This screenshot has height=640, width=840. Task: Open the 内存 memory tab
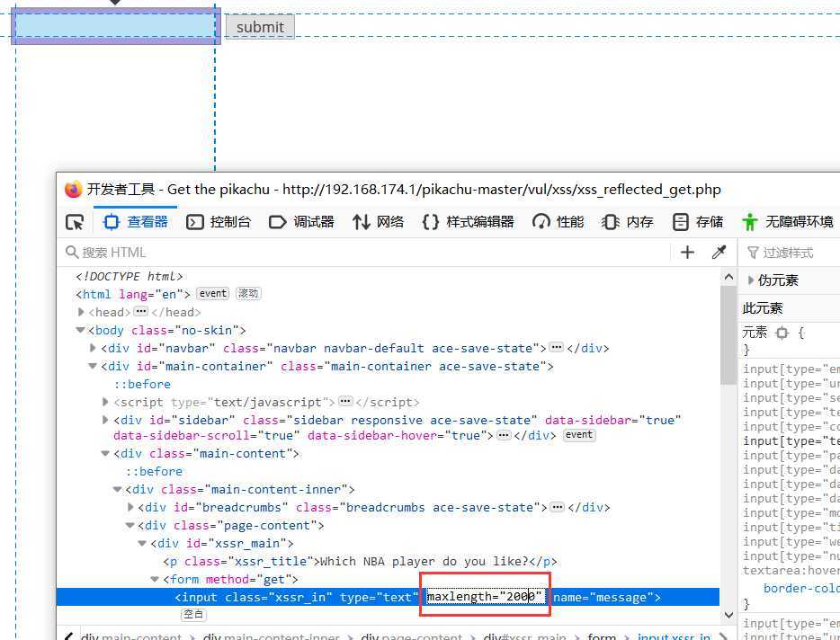(x=628, y=222)
